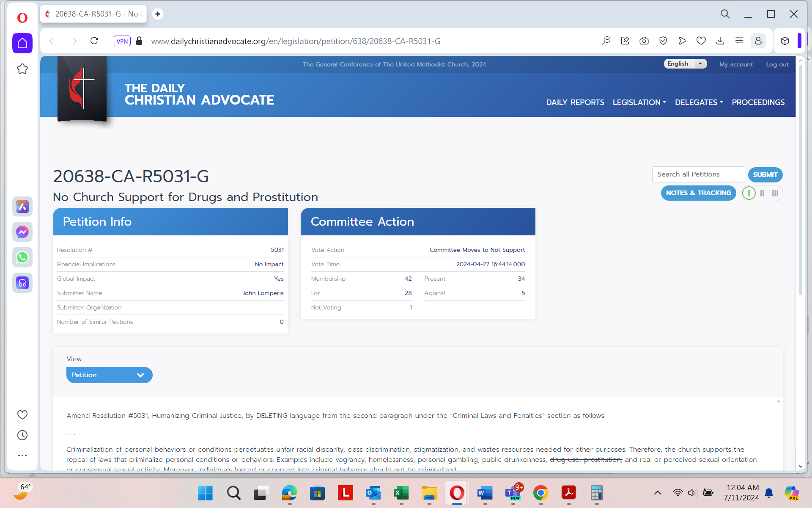Click the Search all Petitions field

point(698,174)
